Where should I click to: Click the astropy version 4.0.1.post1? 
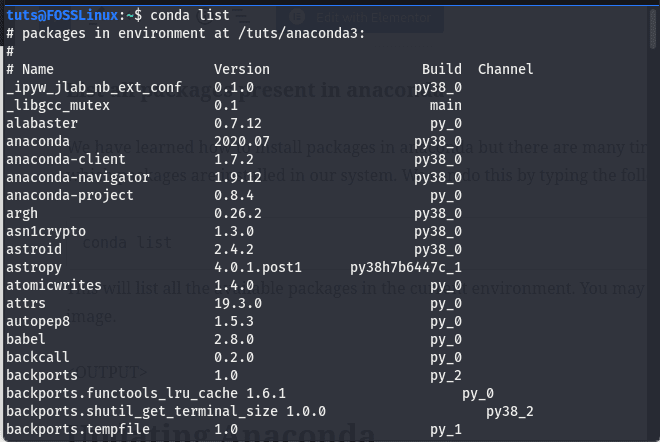258,267
